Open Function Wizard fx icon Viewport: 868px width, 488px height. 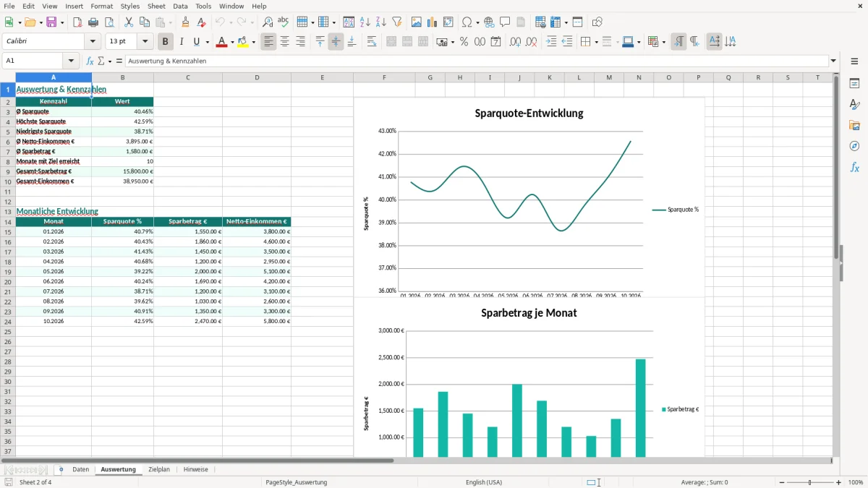point(90,61)
